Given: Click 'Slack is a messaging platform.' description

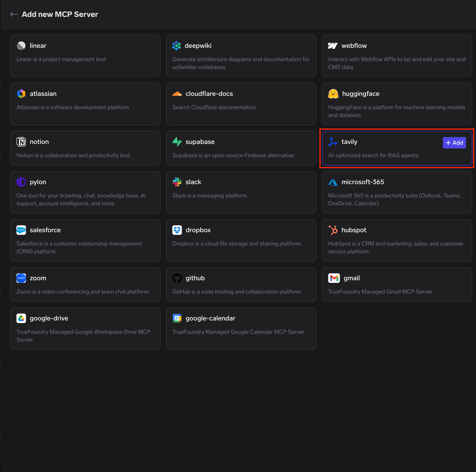Looking at the screenshot, I should click(210, 196).
